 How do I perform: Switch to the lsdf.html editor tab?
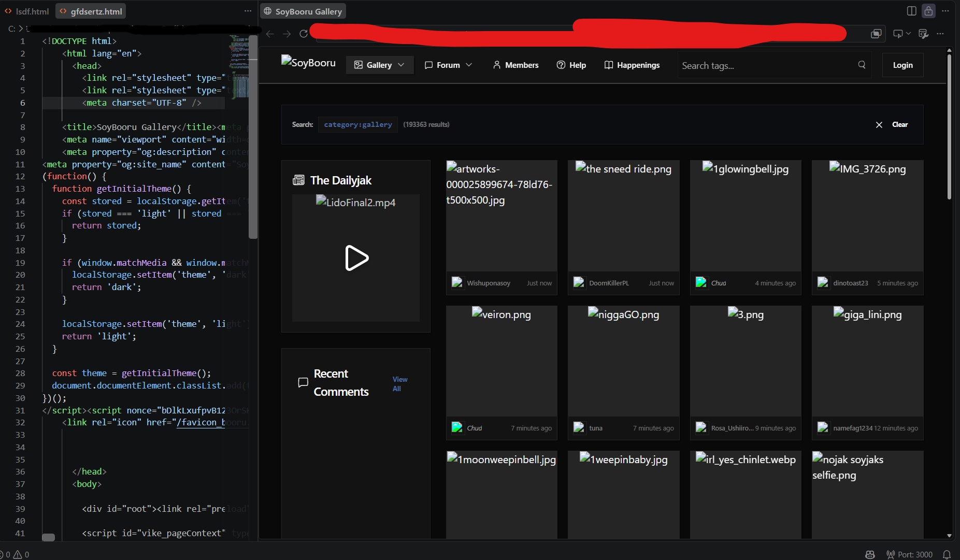pos(26,11)
